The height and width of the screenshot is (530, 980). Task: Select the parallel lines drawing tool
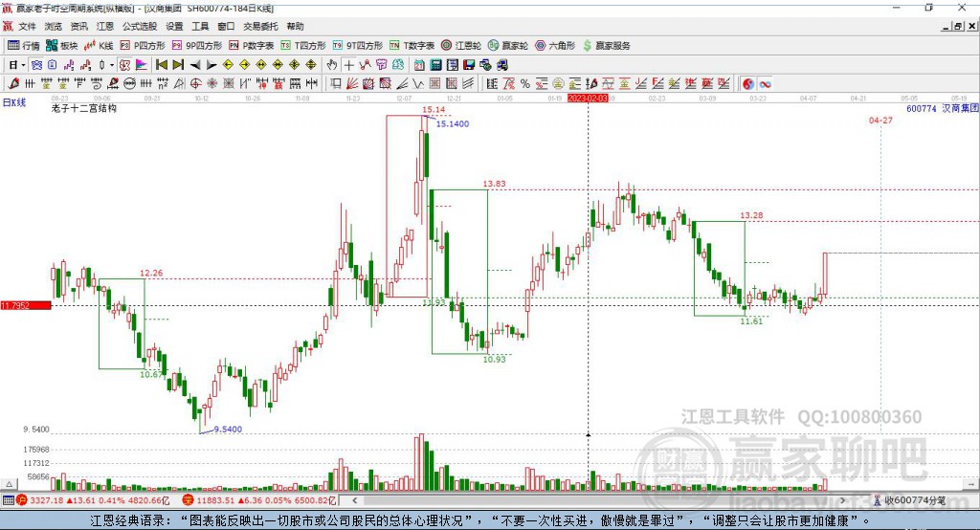(x=468, y=83)
